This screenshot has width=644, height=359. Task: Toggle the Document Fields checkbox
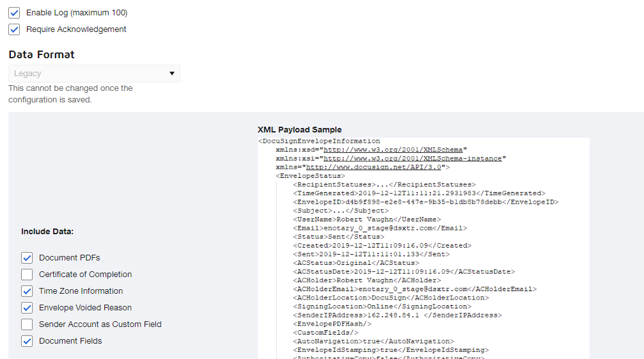click(x=27, y=341)
